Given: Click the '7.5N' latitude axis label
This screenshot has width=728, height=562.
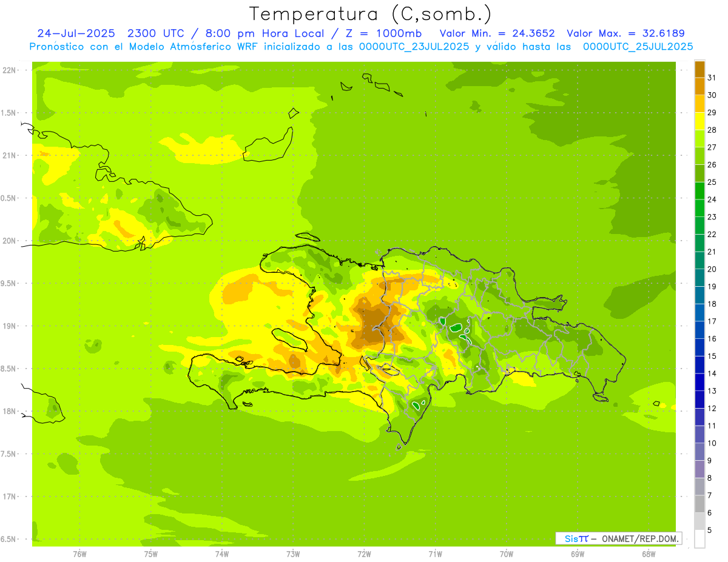Looking at the screenshot, I should [9, 454].
